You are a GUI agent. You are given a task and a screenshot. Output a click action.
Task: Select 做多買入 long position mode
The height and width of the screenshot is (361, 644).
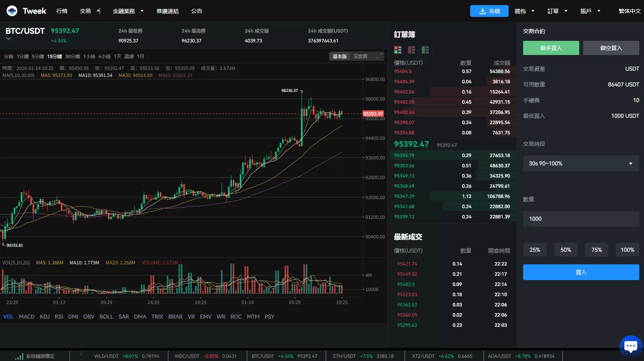point(551,48)
